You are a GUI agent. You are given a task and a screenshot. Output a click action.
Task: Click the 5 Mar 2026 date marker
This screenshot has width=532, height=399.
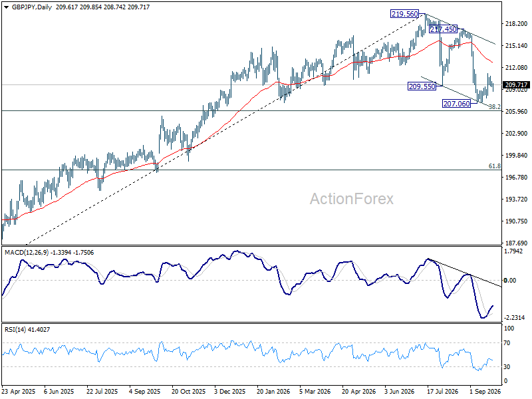coord(315,391)
